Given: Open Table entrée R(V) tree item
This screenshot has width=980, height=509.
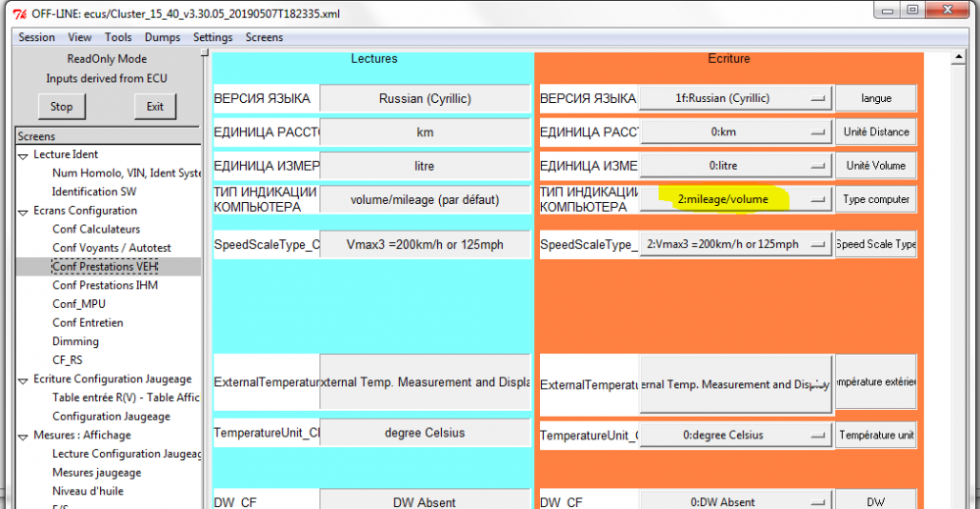Looking at the screenshot, I should point(125,398).
